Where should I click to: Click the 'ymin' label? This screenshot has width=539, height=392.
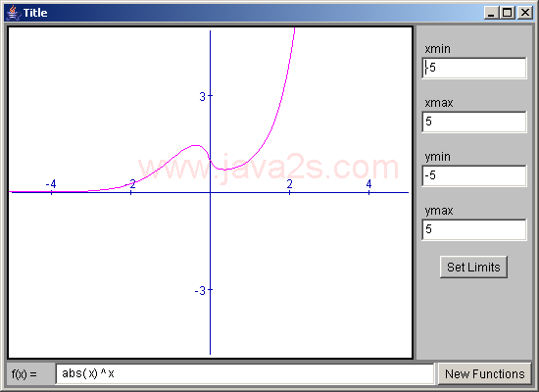[437, 157]
